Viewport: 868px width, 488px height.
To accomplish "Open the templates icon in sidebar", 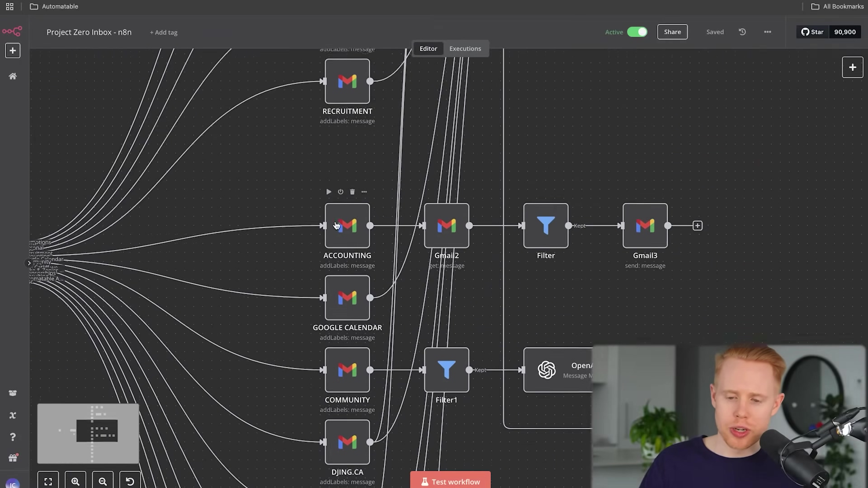I will coord(13,393).
